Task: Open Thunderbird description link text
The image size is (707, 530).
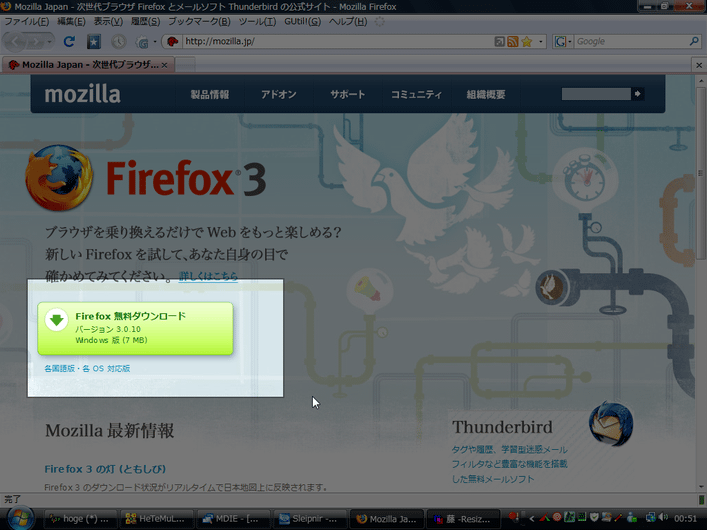Action: [510, 464]
